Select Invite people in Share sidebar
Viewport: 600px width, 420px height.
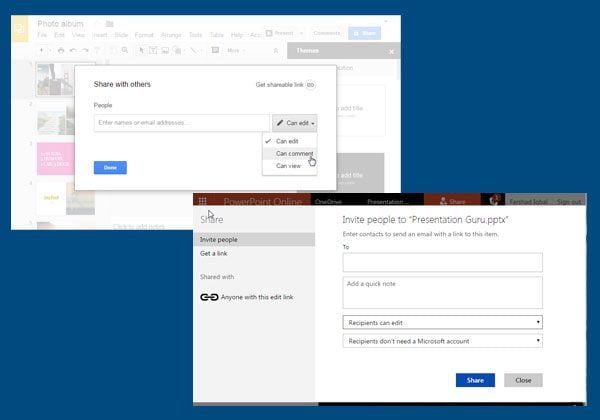[254, 239]
